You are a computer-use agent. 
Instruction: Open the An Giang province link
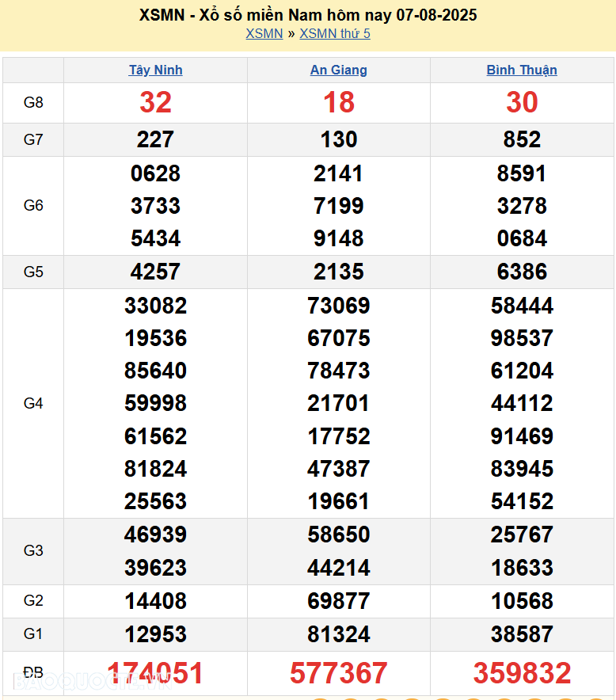tap(338, 70)
